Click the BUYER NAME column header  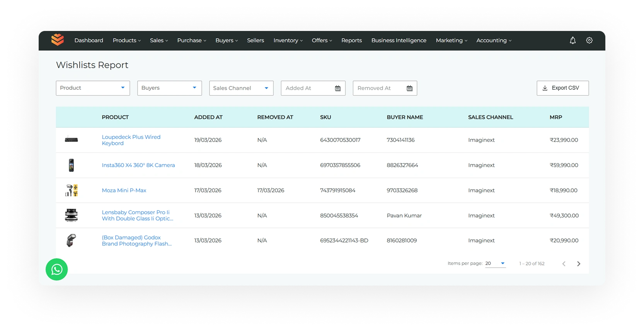(405, 117)
